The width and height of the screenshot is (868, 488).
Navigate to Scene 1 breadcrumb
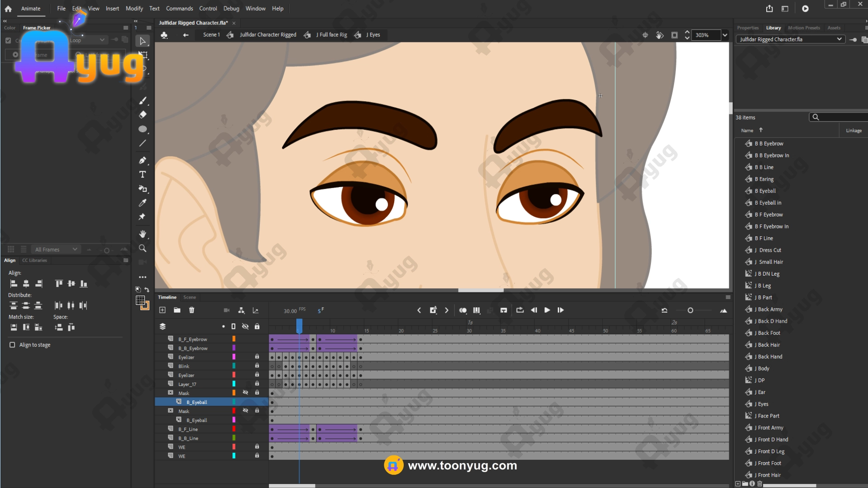coord(211,35)
